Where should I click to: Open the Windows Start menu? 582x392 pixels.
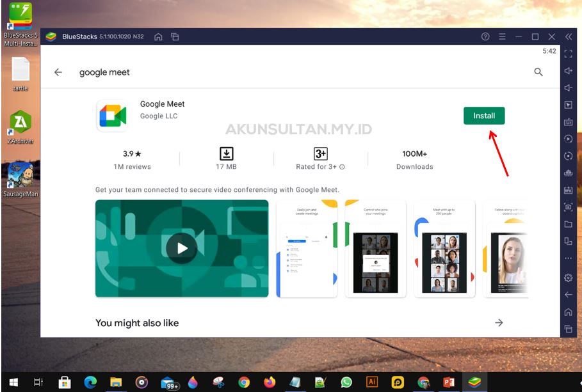(x=13, y=382)
